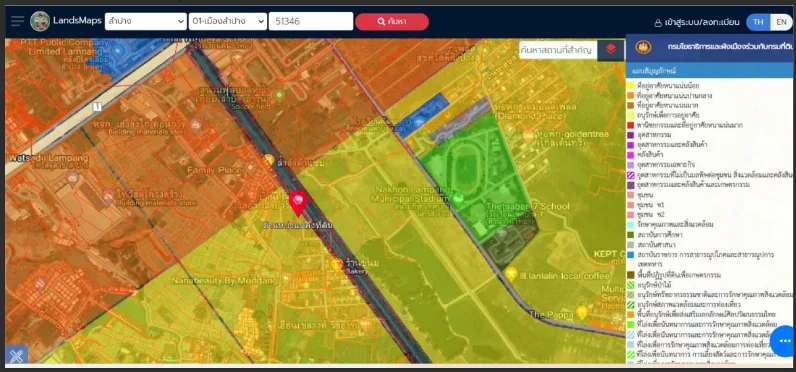Select the magenta คลังสินค้า swatch
The image size is (796, 372).
pyautogui.click(x=630, y=155)
